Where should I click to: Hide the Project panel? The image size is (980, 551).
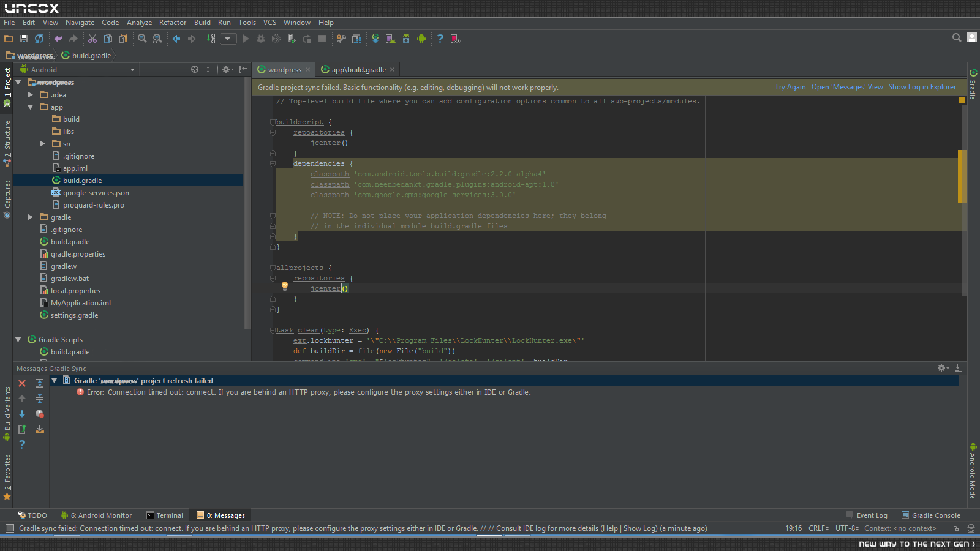pyautogui.click(x=243, y=69)
